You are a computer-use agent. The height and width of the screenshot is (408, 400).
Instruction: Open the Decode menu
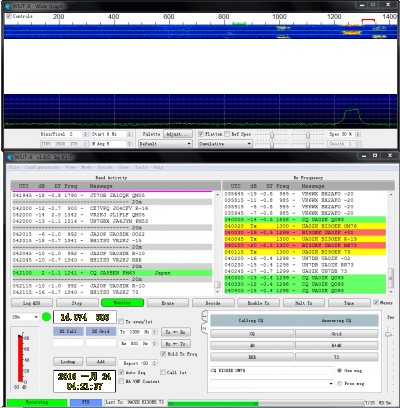[105, 167]
